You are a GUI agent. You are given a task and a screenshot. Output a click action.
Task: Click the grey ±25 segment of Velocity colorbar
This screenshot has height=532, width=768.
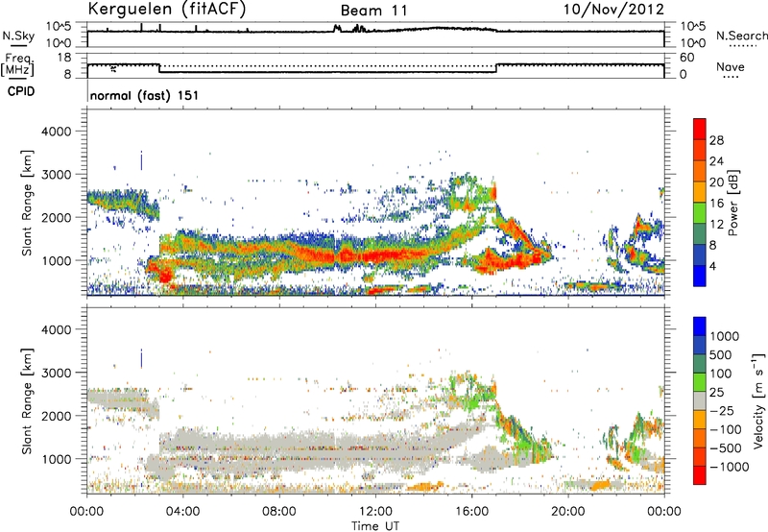point(700,401)
